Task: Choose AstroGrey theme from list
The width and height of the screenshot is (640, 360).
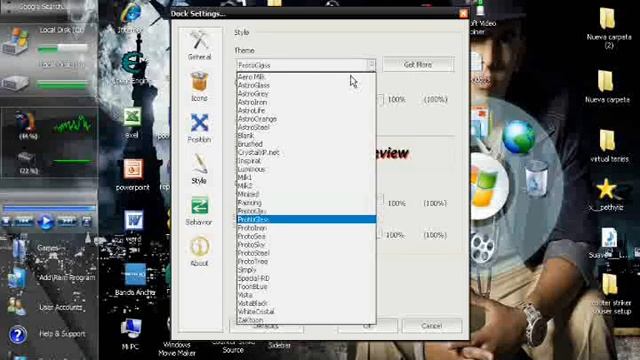Action: (x=306, y=93)
